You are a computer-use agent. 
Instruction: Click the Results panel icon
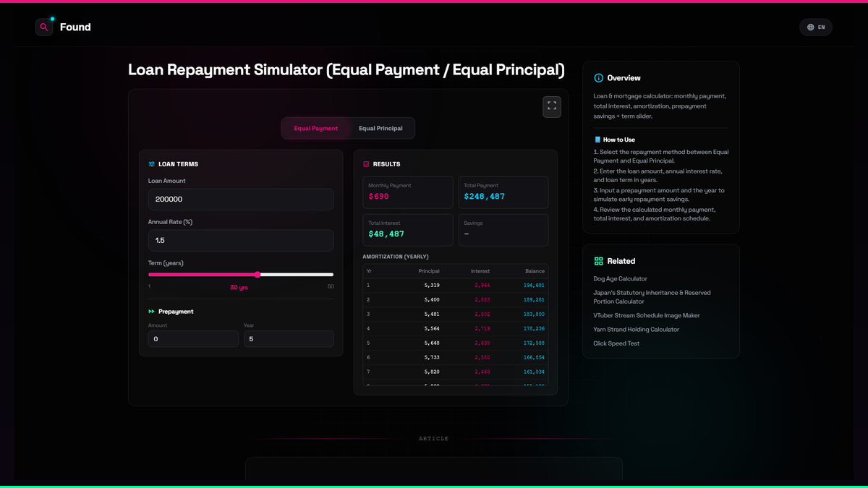coord(366,164)
